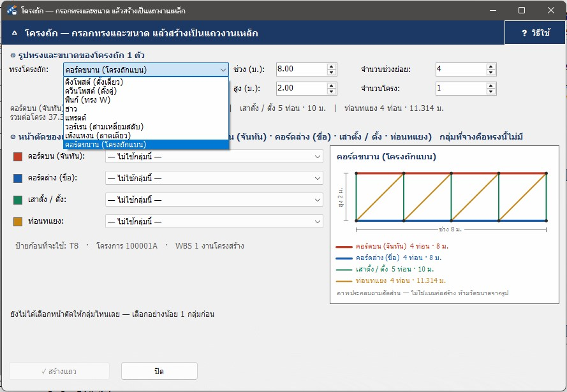The image size is (567, 392).
Task: Click the orange ท่อนทแยง color swatch
Action: click(x=18, y=221)
